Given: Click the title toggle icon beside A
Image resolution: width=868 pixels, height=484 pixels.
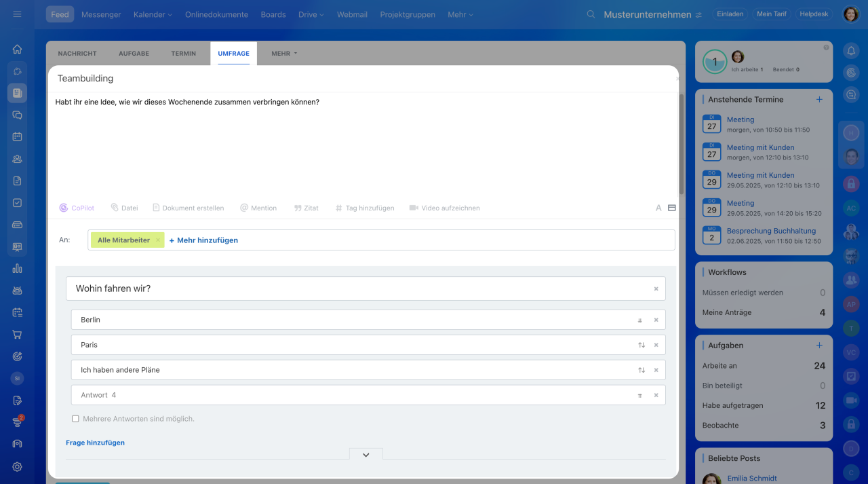Looking at the screenshot, I should [672, 208].
